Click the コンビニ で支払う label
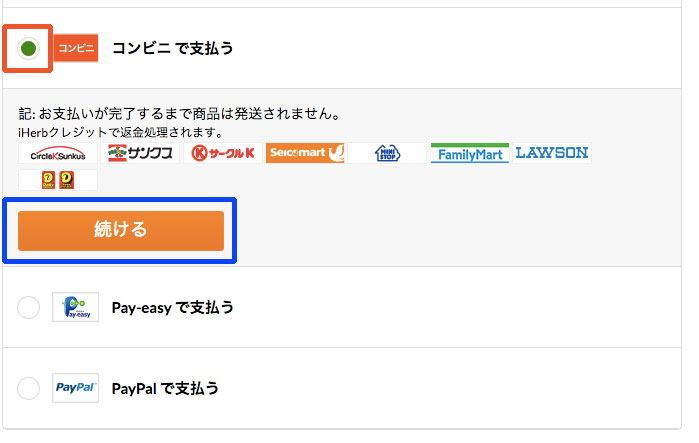The height and width of the screenshot is (443, 699). click(x=173, y=48)
